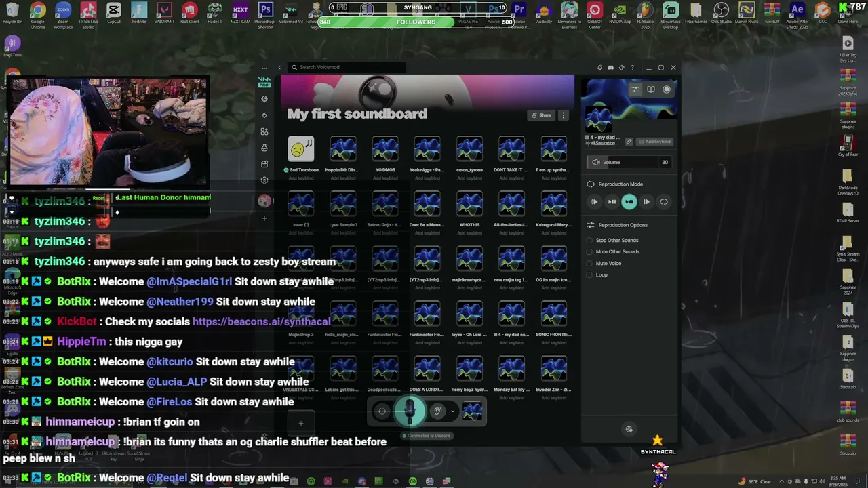Play the Sad Trombone sound
Screen dimensions: 868x488
(x=301, y=149)
